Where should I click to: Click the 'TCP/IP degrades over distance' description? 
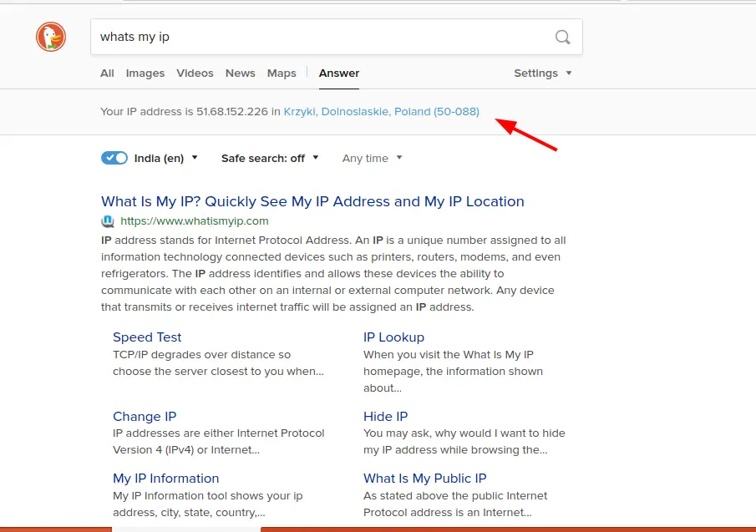click(218, 362)
